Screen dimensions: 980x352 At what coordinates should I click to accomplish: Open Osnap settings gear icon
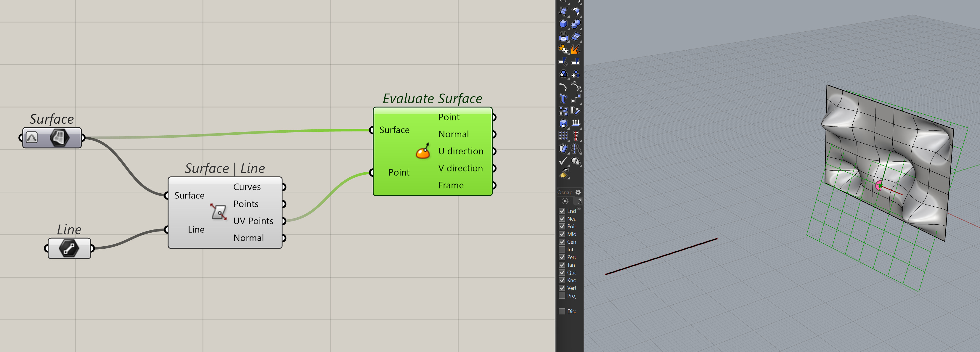[578, 192]
